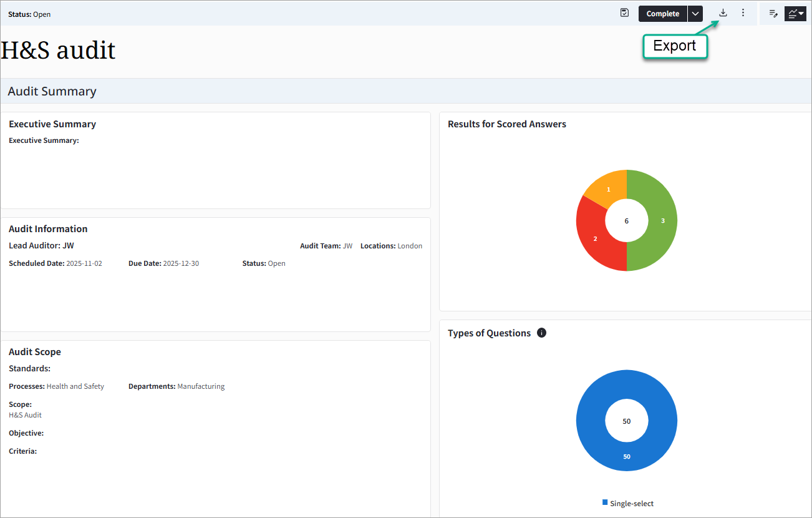Open the chart view dropdown
The image size is (812, 518).
(796, 13)
